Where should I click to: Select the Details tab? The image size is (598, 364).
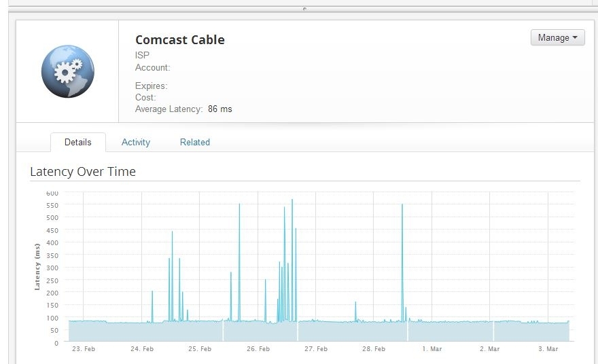[77, 142]
